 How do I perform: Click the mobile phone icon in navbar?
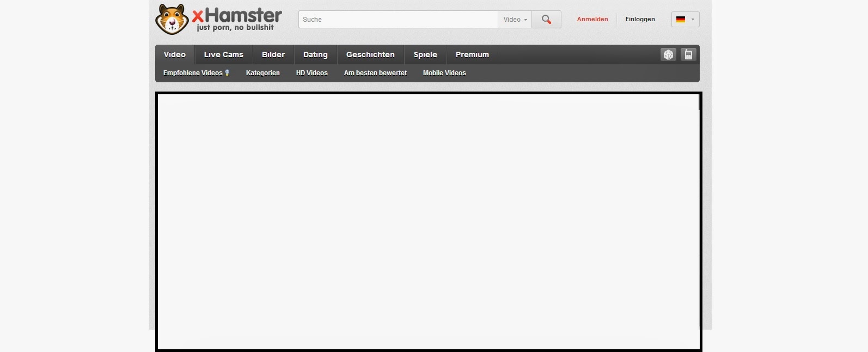(688, 54)
